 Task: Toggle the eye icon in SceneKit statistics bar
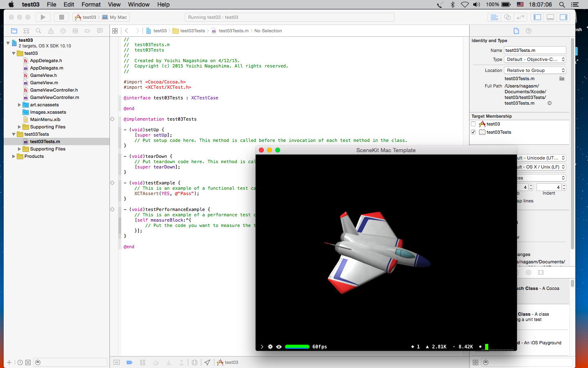click(x=279, y=347)
